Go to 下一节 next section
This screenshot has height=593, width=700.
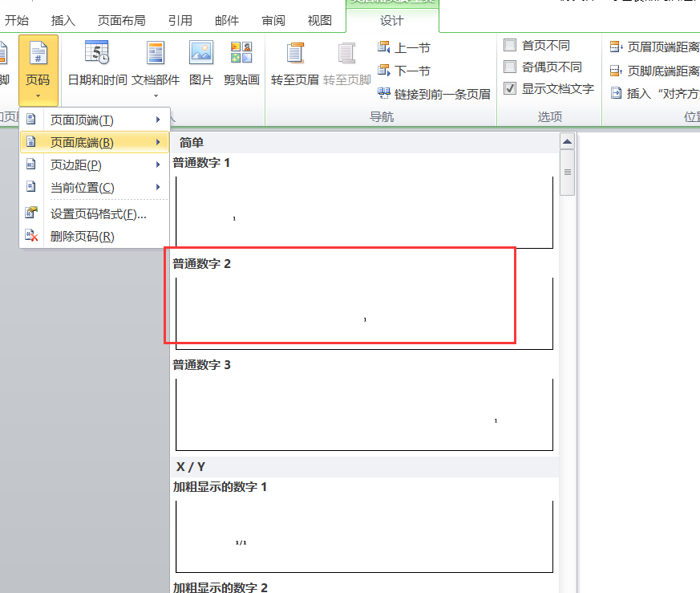[404, 71]
